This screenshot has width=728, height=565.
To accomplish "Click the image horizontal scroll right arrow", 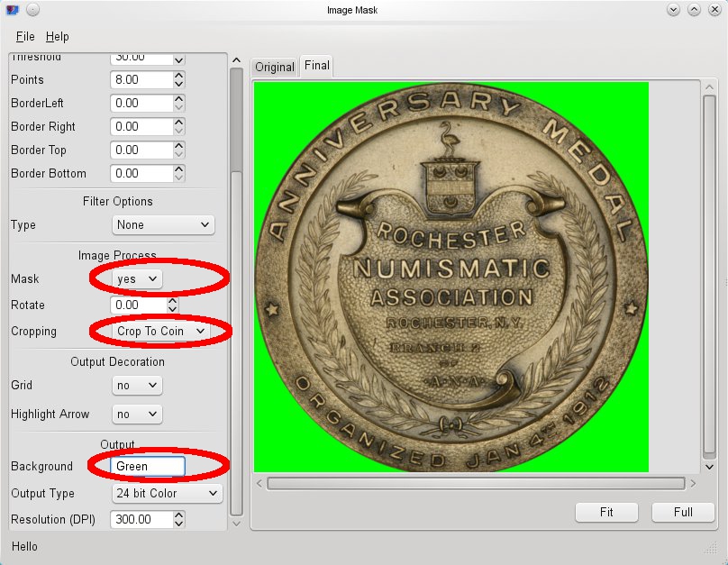I will pos(693,484).
